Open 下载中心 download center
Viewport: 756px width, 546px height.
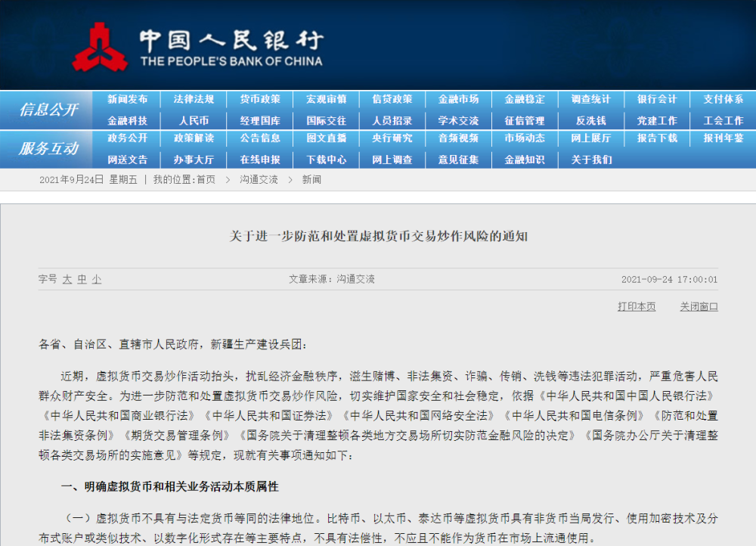pyautogui.click(x=326, y=160)
